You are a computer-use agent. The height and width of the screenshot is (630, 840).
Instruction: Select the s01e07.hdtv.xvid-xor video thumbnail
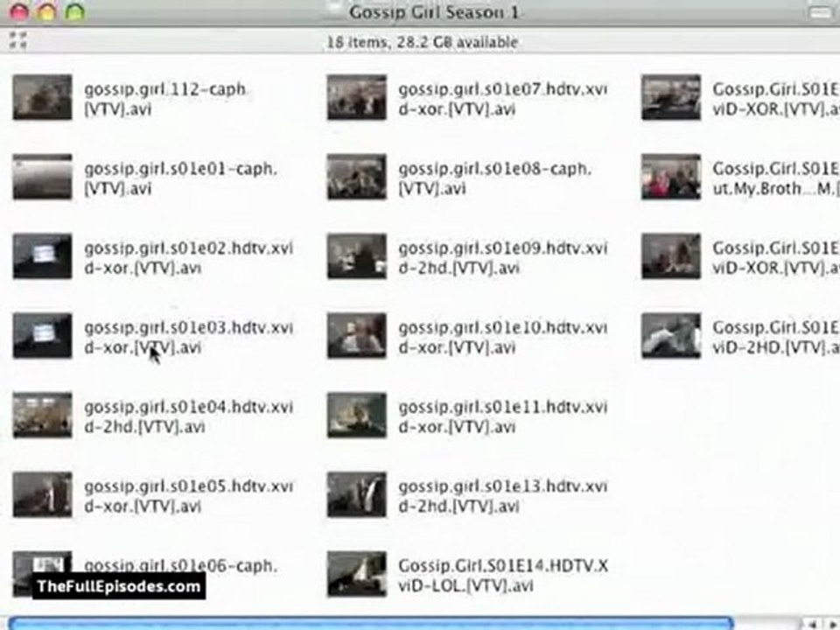357,97
